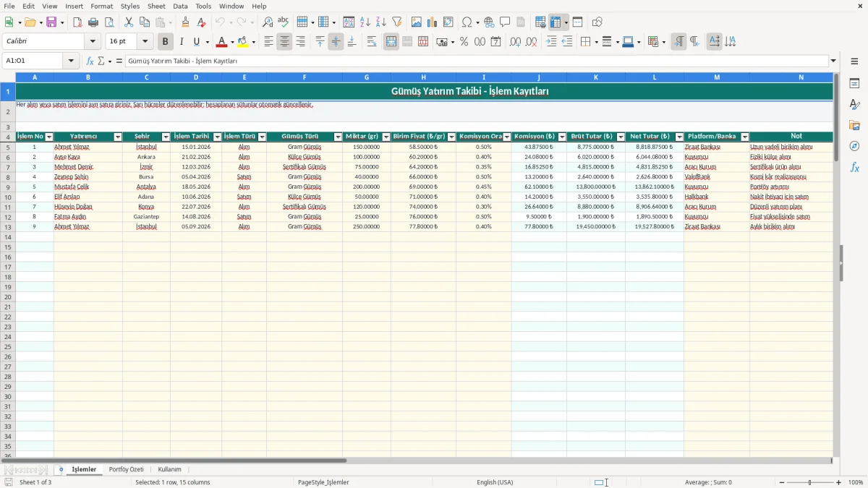Open the sidebar Navigator compass icon
Screen dimensions: 868x488
point(854,146)
